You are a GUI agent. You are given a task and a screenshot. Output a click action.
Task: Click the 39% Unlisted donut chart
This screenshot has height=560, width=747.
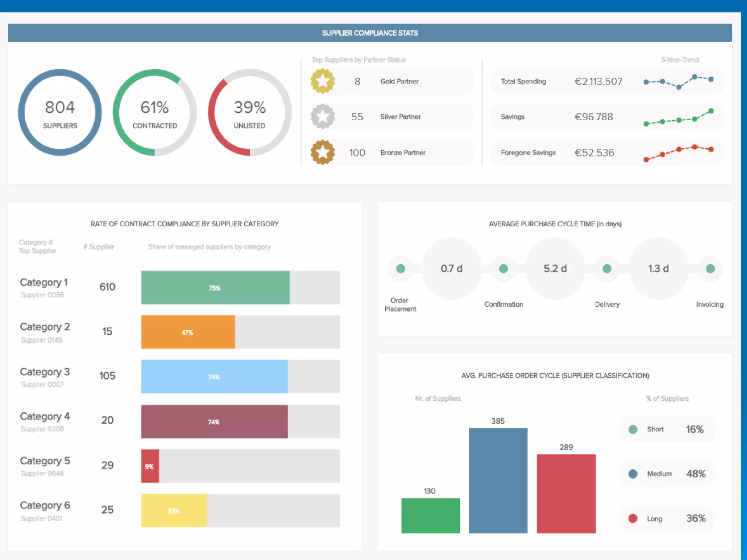pyautogui.click(x=249, y=112)
